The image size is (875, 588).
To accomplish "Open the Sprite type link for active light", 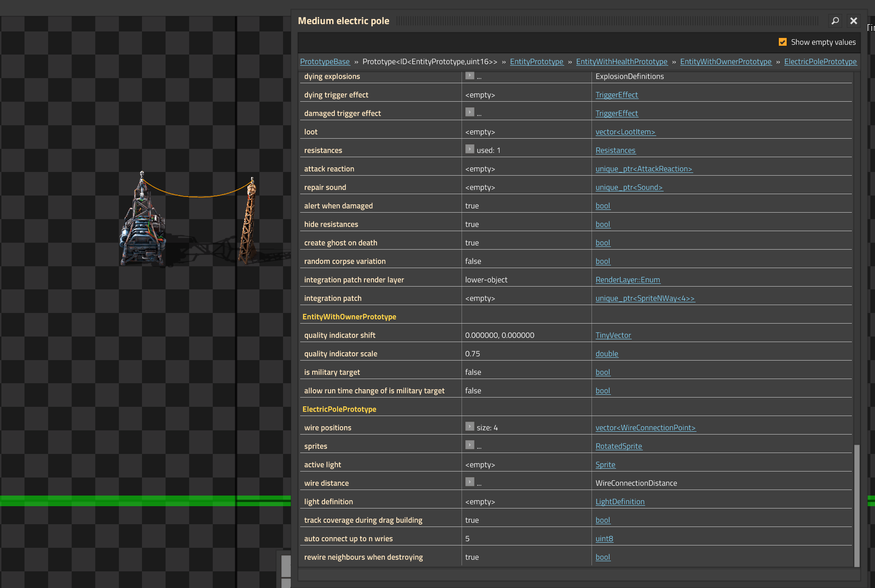I will [x=605, y=465].
